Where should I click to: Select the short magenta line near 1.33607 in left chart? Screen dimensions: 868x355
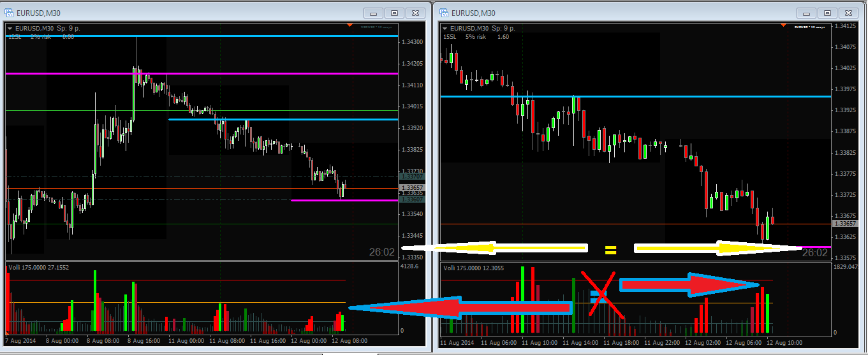344,200
